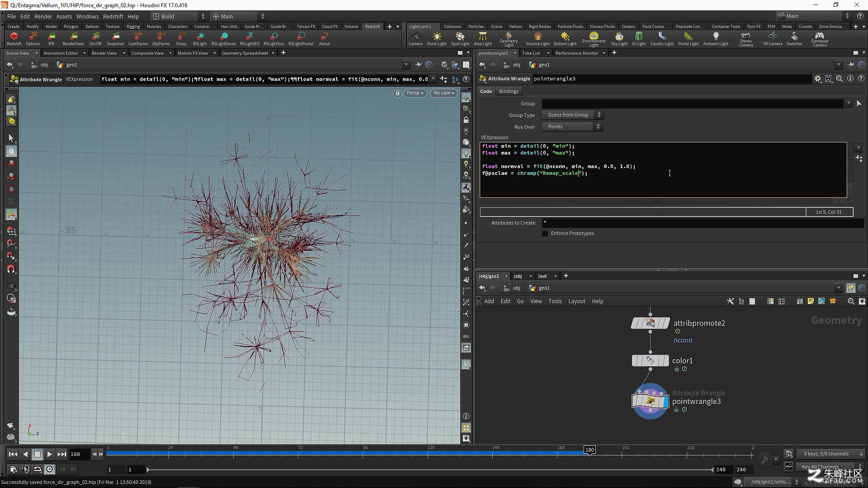Click the Environment Light shelf tool
Screen dimensions: 868x488
[594, 39]
